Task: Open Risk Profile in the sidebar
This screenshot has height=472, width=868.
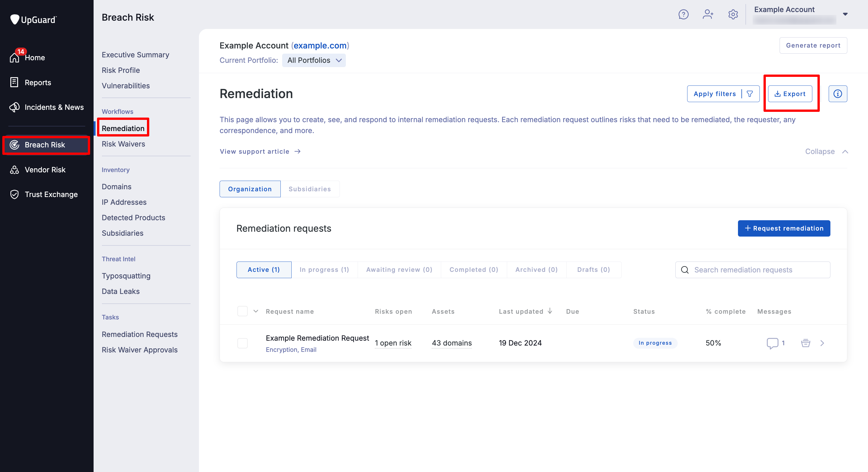Action: click(121, 70)
